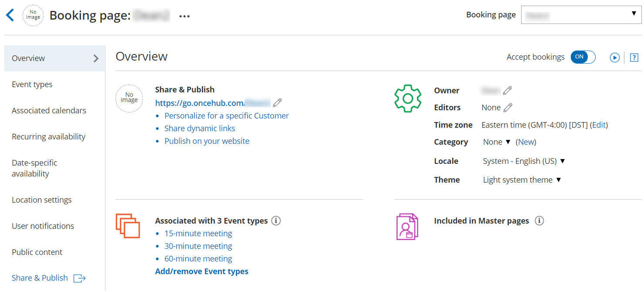
Task: Click info icon beside Associated Event types
Action: tap(276, 221)
